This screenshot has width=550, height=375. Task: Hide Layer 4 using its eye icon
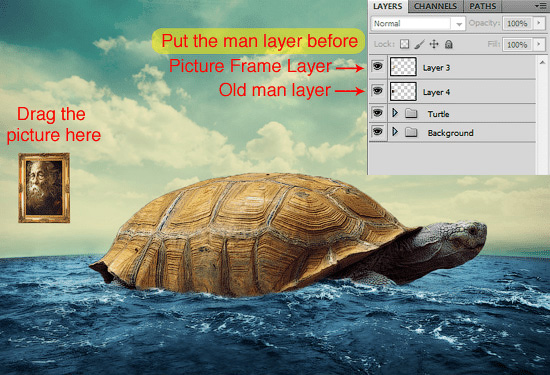coord(377,91)
